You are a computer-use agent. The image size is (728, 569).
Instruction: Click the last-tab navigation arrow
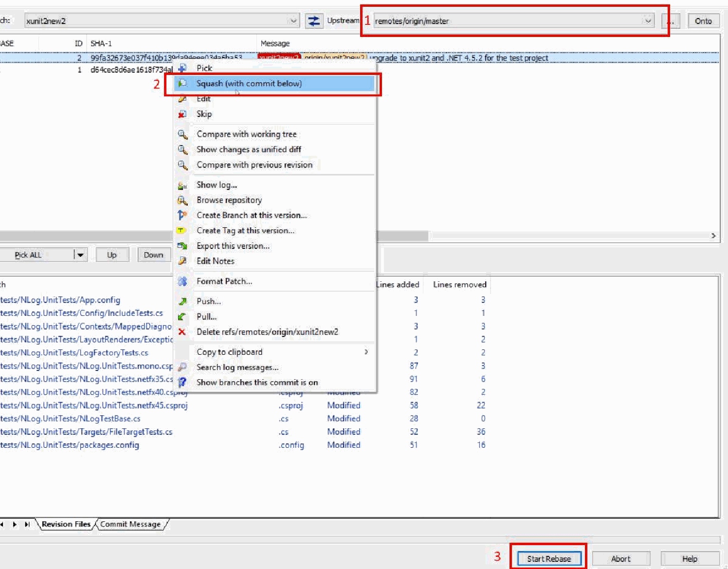point(27,524)
